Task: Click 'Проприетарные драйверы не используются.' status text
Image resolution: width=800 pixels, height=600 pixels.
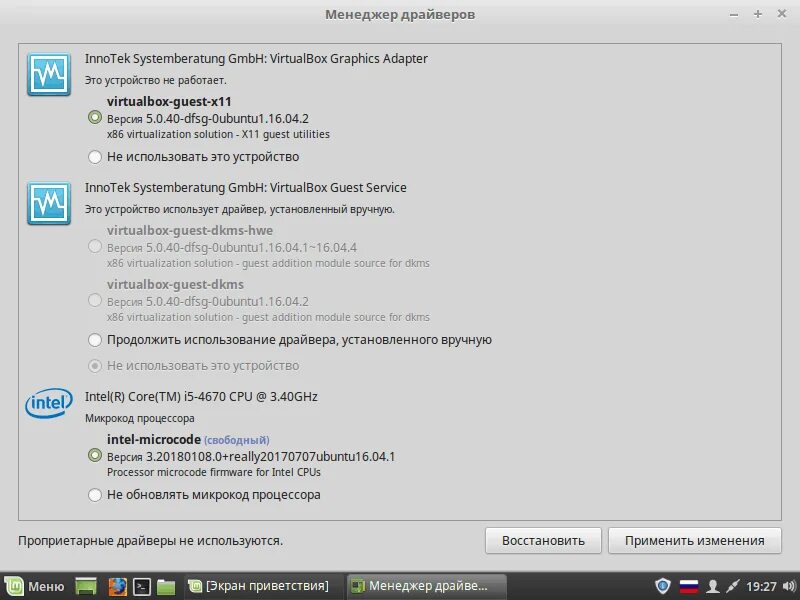Action: click(151, 541)
